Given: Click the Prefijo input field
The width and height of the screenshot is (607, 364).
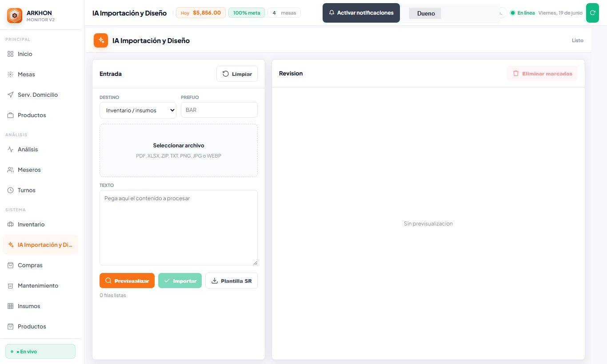Looking at the screenshot, I should point(219,110).
